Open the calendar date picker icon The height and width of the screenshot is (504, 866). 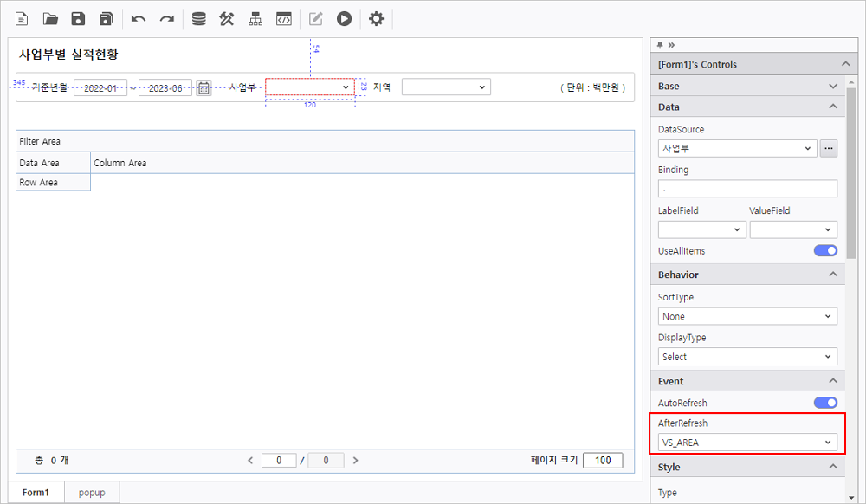pyautogui.click(x=204, y=87)
